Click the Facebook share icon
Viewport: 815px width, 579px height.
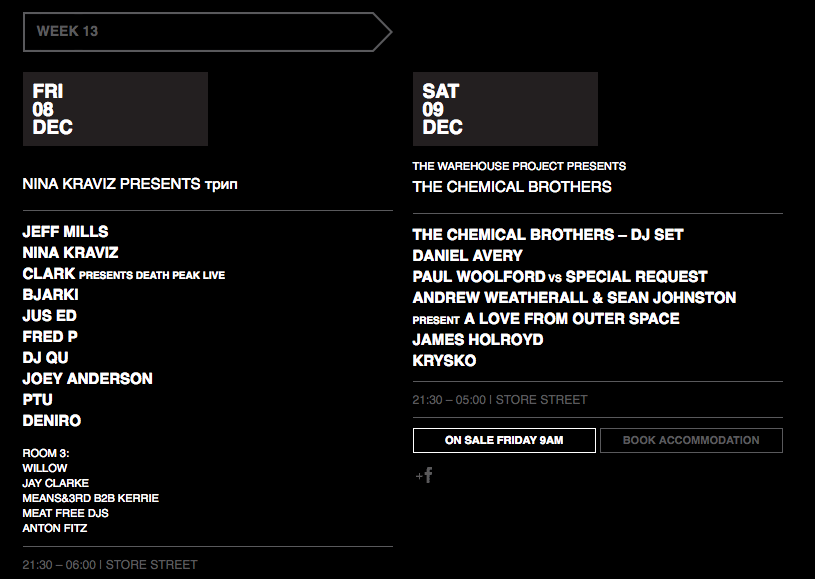coord(424,475)
